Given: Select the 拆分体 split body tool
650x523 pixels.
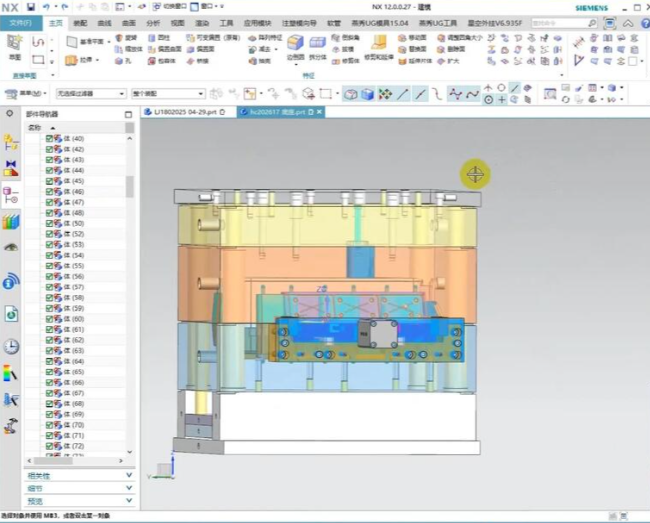Looking at the screenshot, I should (x=318, y=48).
